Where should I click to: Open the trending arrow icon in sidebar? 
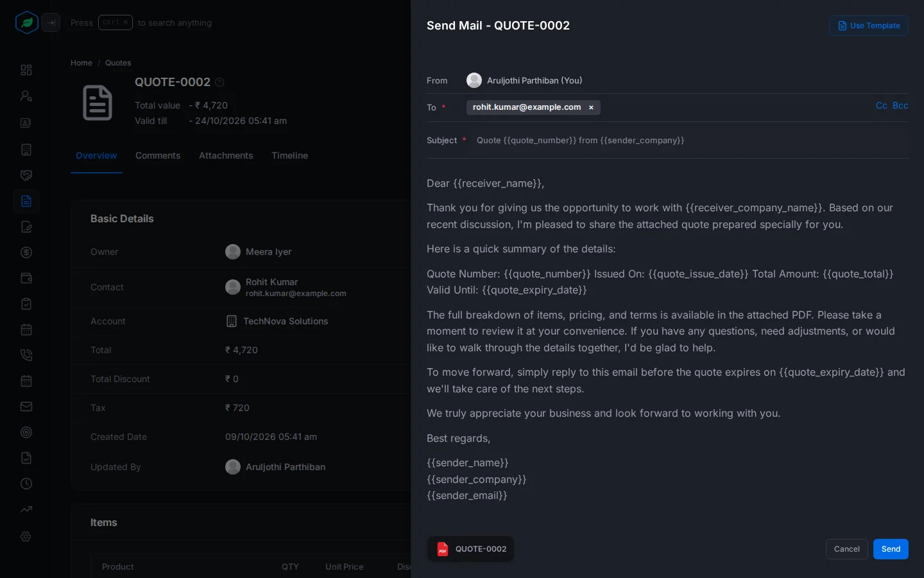(26, 509)
